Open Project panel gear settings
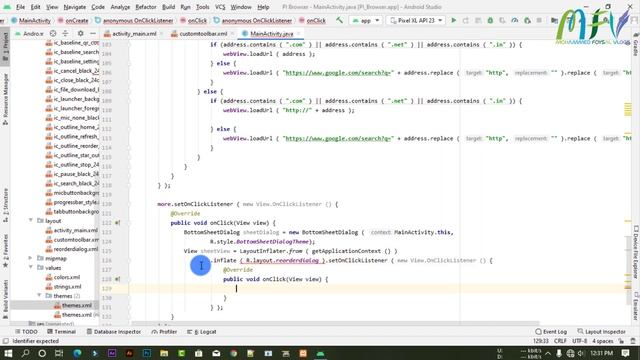Screen dimensions: 640x360 [80, 33]
